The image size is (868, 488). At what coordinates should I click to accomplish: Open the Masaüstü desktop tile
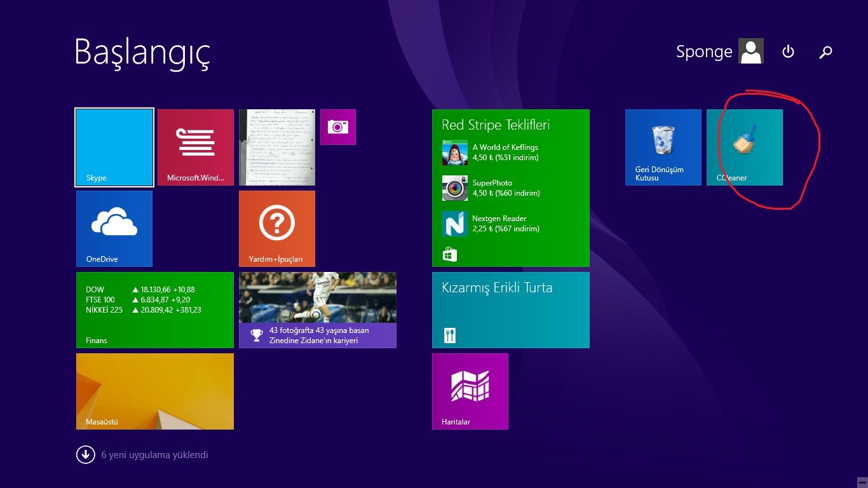[x=155, y=391]
